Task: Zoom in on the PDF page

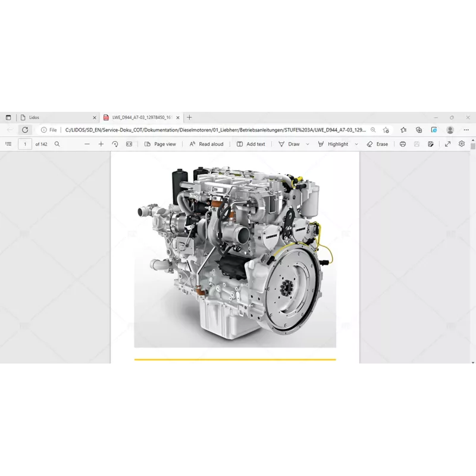Action: [x=101, y=143]
